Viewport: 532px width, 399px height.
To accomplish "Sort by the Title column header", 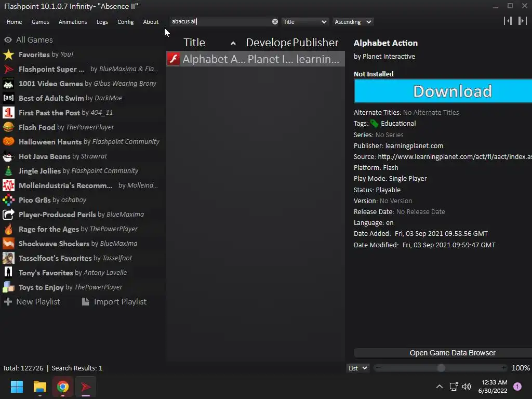I will pyautogui.click(x=209, y=43).
